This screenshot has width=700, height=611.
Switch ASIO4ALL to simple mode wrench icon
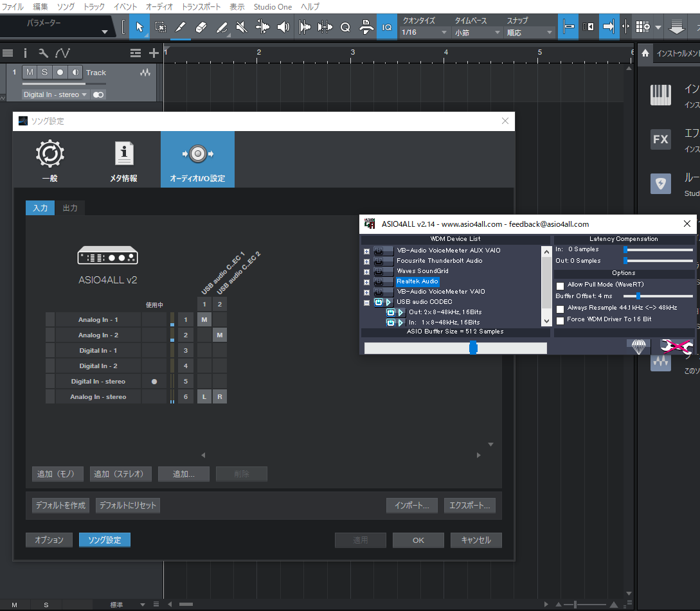pos(676,346)
